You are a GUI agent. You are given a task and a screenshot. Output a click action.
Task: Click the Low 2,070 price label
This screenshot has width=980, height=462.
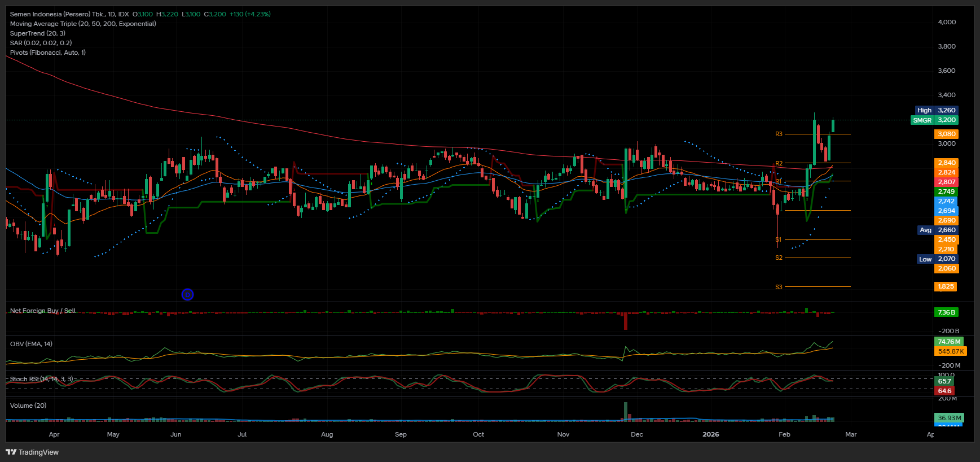click(936, 259)
